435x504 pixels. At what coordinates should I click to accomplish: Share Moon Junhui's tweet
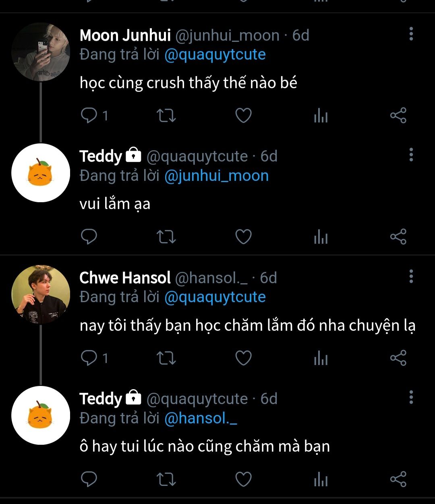[398, 116]
